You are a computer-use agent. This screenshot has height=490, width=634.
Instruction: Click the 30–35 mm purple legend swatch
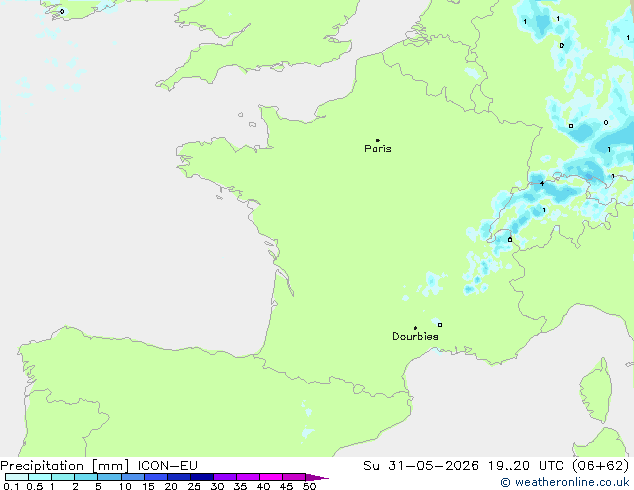pyautogui.click(x=225, y=477)
